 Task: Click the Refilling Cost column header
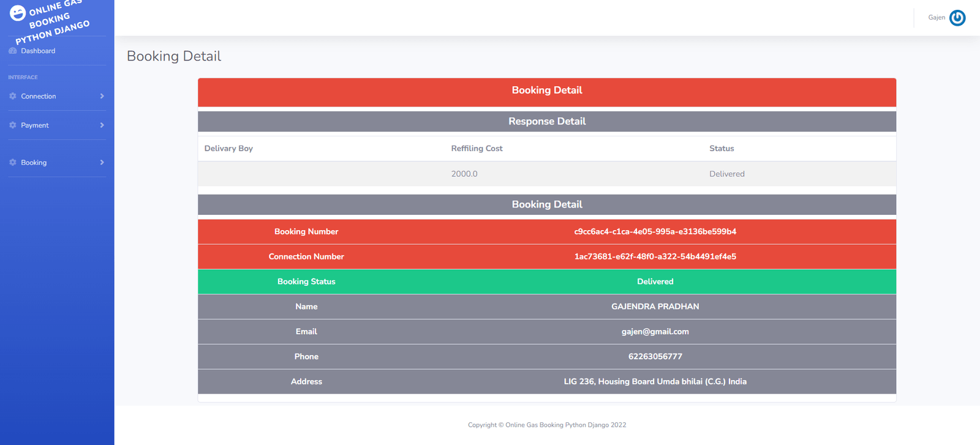[x=477, y=148]
